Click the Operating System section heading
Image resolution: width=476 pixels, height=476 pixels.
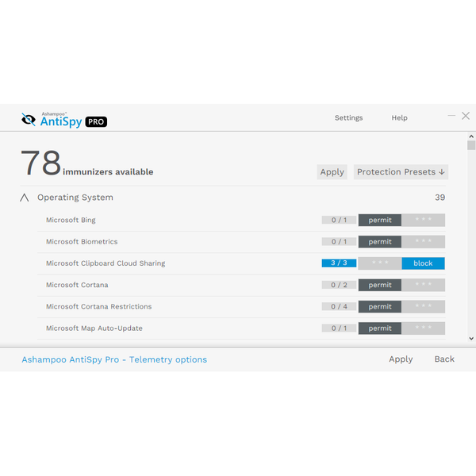tap(75, 198)
